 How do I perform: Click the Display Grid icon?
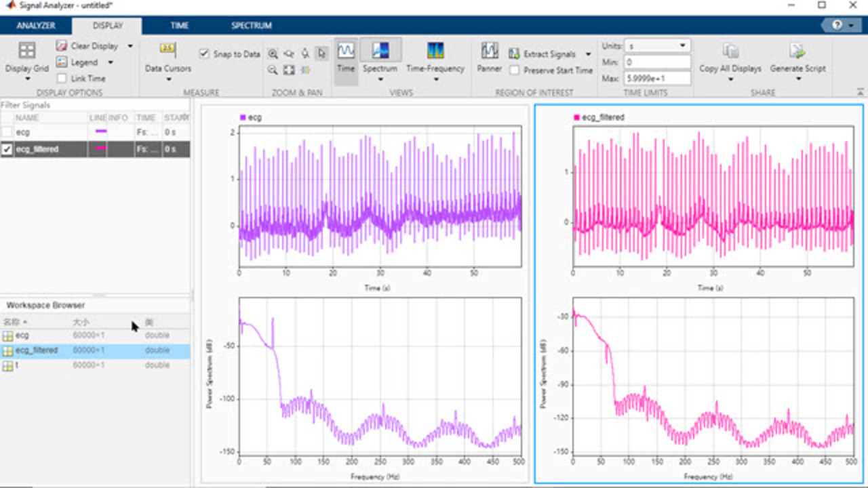pyautogui.click(x=26, y=51)
